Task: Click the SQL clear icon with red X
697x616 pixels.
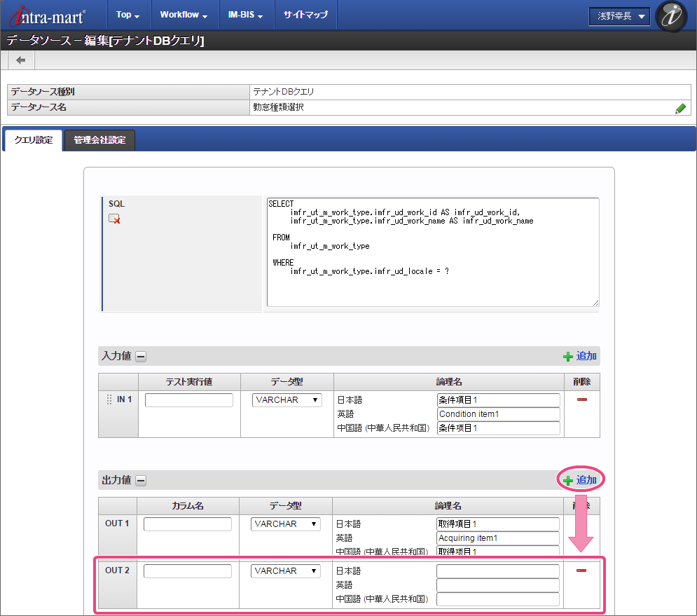Action: click(114, 219)
